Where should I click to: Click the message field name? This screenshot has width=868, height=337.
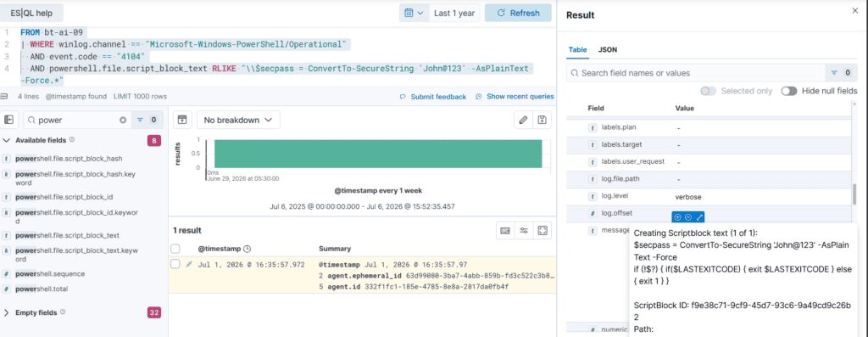tap(615, 230)
